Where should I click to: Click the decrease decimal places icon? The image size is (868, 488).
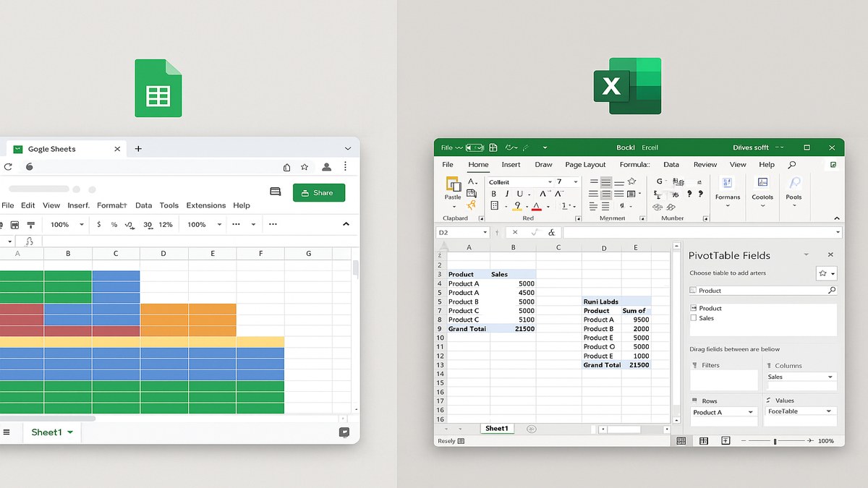(x=129, y=225)
